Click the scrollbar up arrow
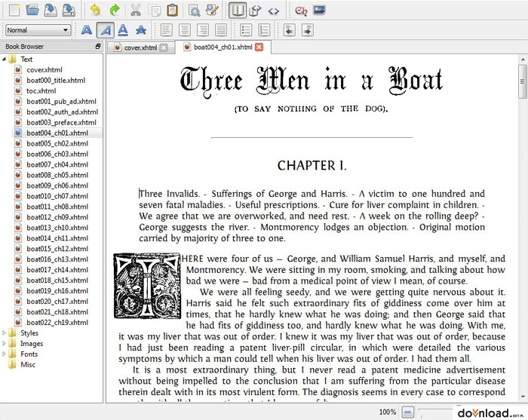Image resolution: width=528 pixels, height=420 pixels. tap(523, 60)
